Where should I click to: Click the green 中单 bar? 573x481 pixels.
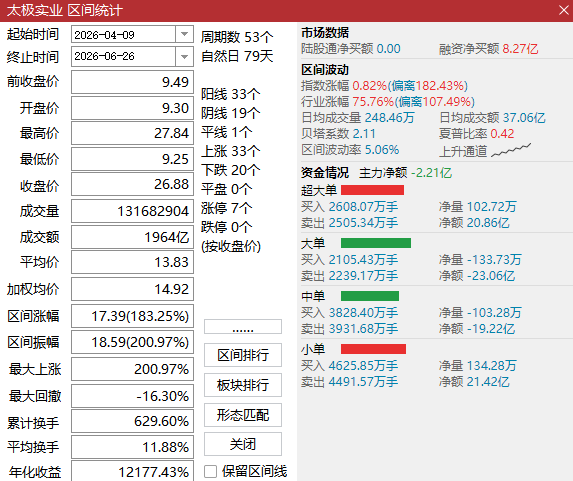370,296
